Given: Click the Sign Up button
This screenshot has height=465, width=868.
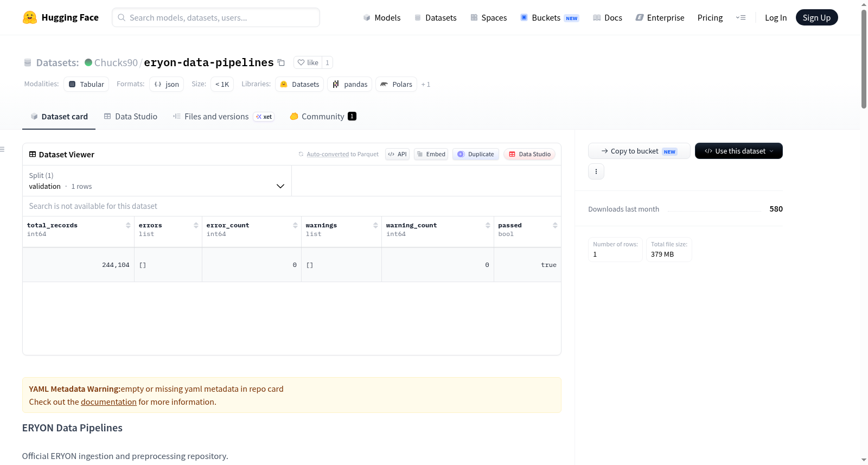Looking at the screenshot, I should coord(816,17).
